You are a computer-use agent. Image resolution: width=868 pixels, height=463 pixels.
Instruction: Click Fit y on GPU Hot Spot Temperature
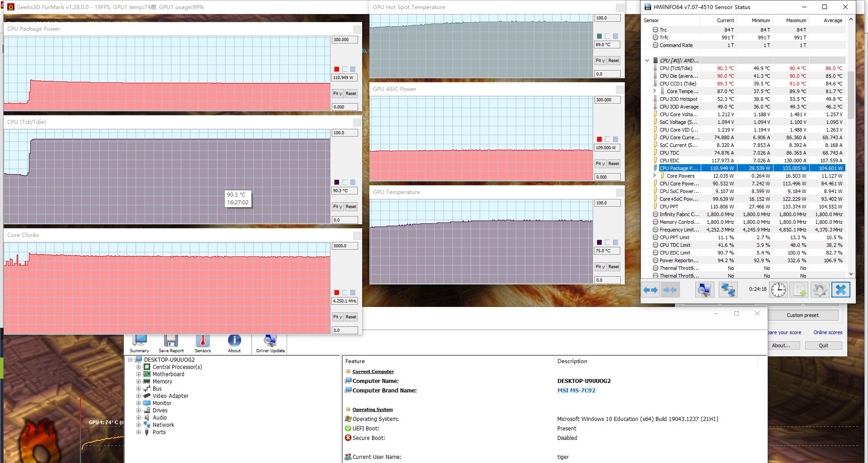(600, 61)
